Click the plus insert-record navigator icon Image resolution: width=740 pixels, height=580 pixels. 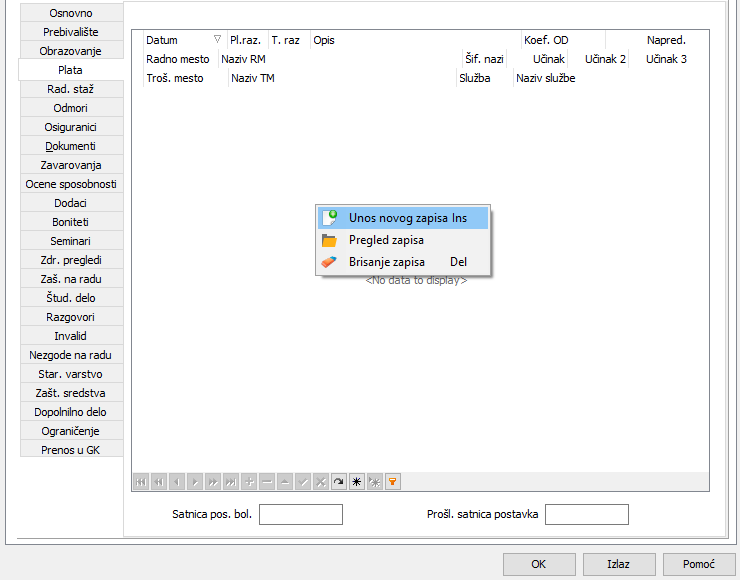pyautogui.click(x=249, y=482)
